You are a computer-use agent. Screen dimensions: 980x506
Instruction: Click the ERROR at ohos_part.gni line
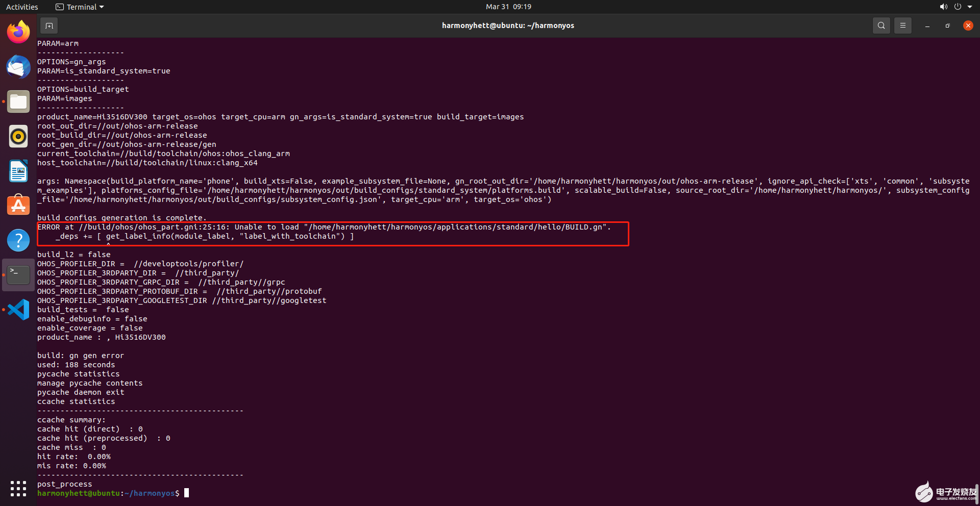pyautogui.click(x=324, y=227)
